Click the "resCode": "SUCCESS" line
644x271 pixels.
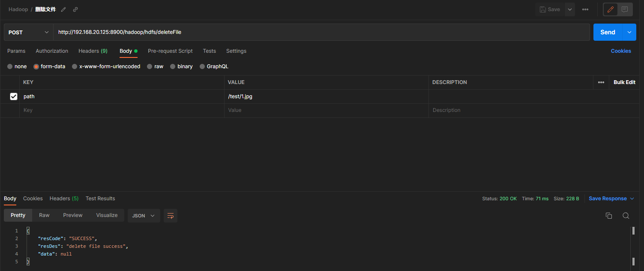68,238
